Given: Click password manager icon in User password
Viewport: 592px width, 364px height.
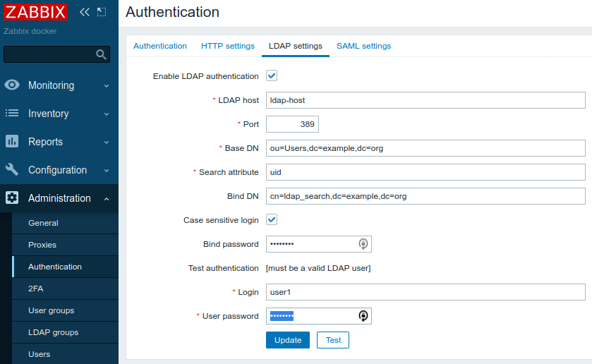Looking at the screenshot, I should click(363, 316).
